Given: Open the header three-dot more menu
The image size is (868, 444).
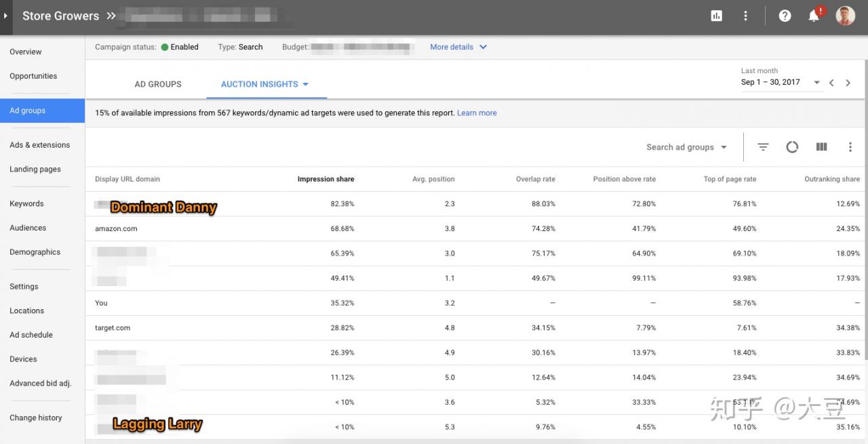Looking at the screenshot, I should (x=745, y=16).
